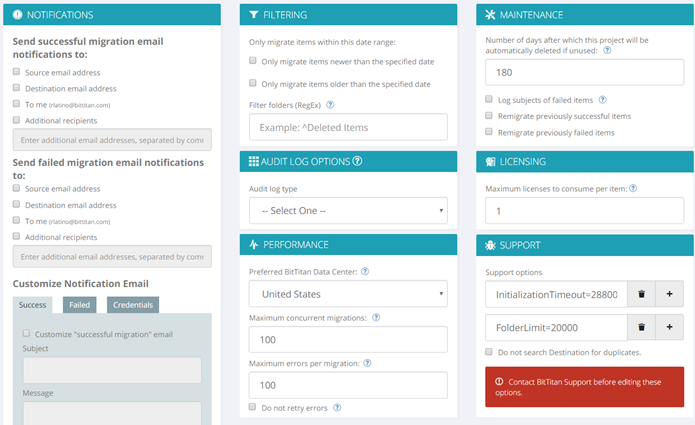Enable Log subjects of failed items

click(489, 100)
